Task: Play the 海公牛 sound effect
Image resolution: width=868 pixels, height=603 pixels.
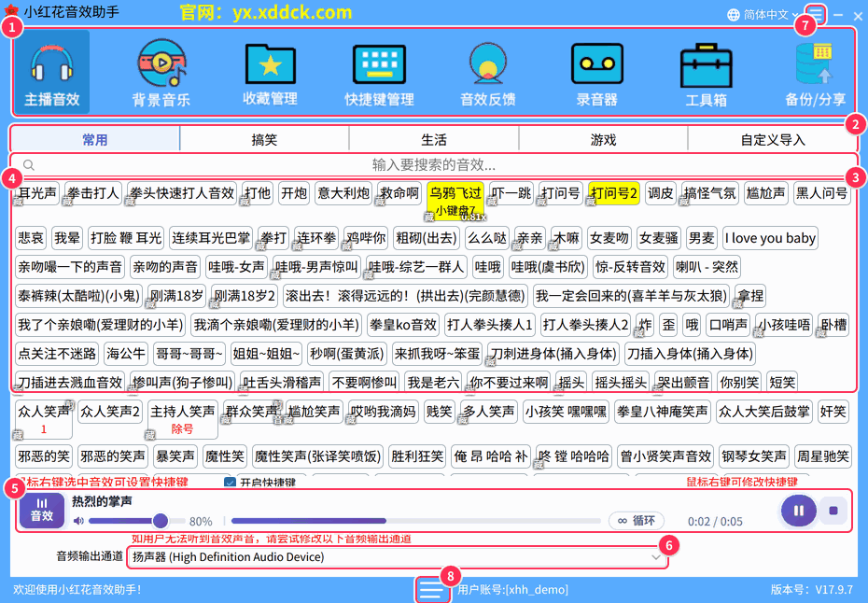Action: (126, 353)
